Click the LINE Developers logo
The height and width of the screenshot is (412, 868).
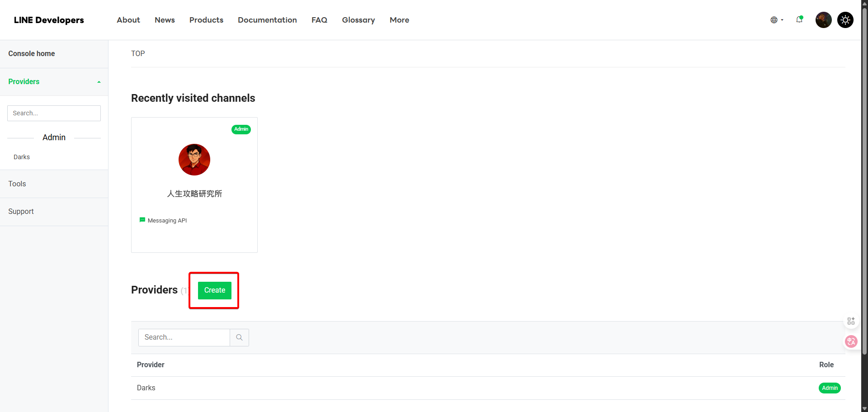[x=49, y=20]
